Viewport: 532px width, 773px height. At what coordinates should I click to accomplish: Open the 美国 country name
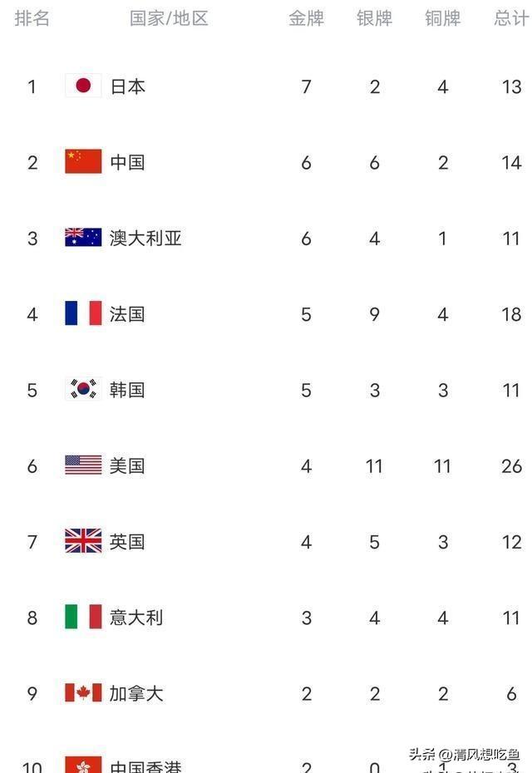click(127, 465)
